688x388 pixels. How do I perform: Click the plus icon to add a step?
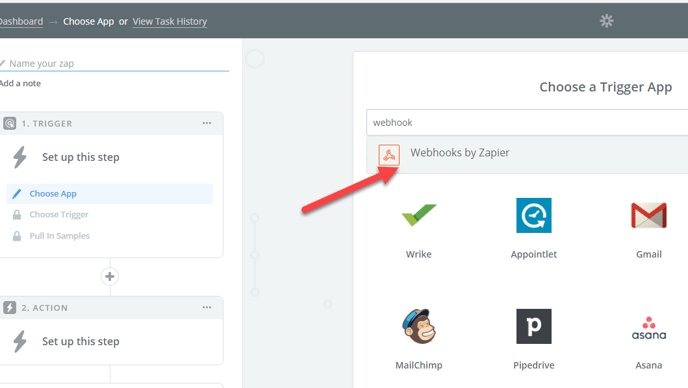coord(110,277)
